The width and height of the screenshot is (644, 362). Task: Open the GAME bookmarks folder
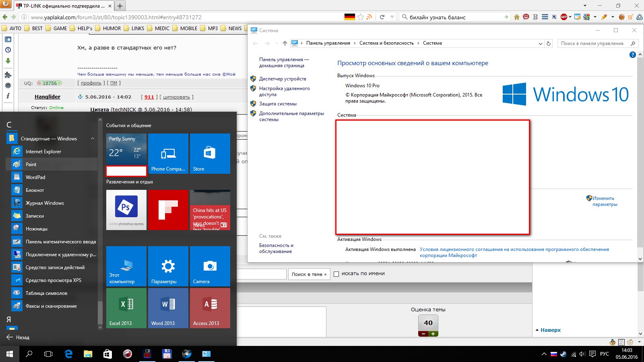[56, 28]
